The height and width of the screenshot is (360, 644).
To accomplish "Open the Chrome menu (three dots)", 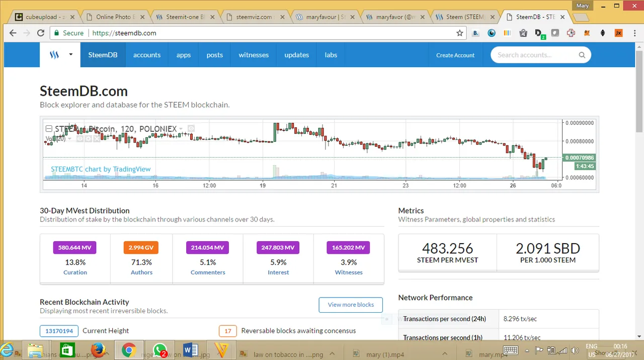I will click(635, 33).
